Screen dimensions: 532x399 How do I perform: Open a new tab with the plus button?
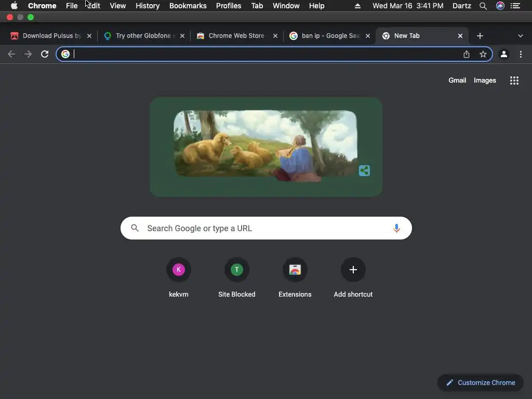pos(480,36)
